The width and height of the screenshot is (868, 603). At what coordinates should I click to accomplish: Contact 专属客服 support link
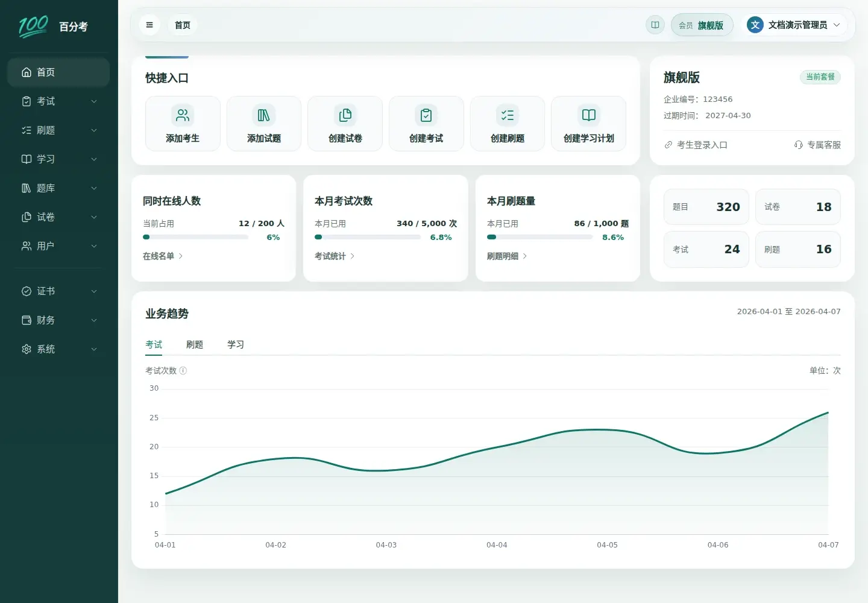point(817,145)
